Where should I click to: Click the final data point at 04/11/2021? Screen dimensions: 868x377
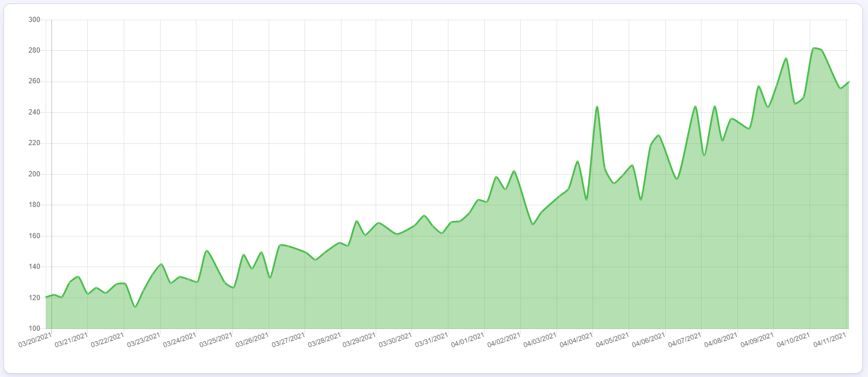(x=848, y=82)
